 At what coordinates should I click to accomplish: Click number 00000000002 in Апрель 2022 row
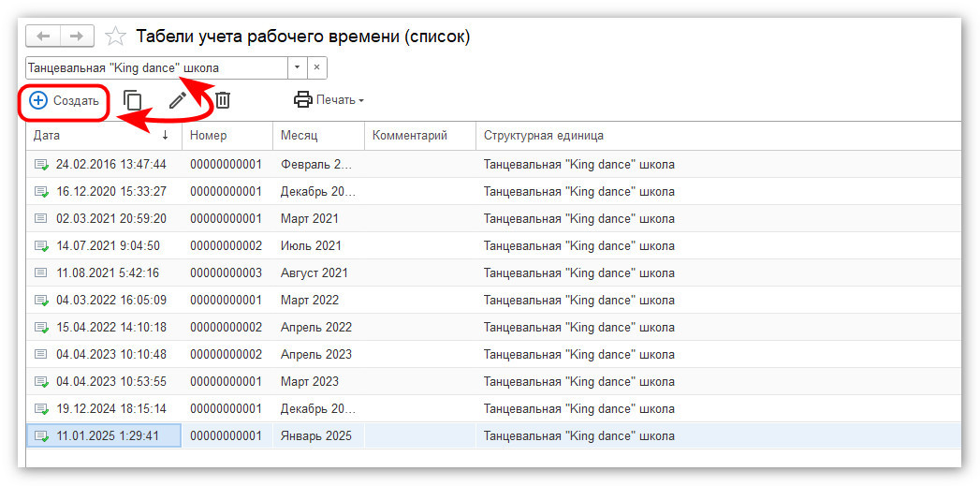[x=227, y=327]
